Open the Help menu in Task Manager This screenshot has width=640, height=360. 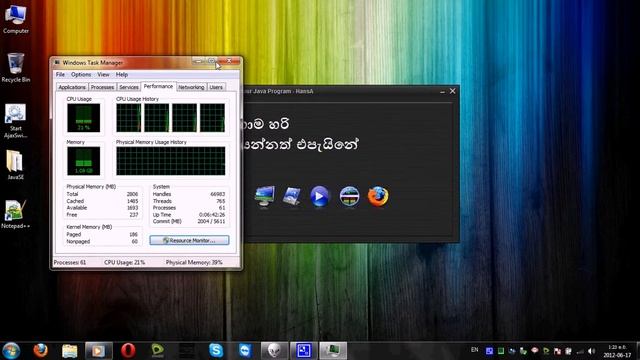coord(122,75)
